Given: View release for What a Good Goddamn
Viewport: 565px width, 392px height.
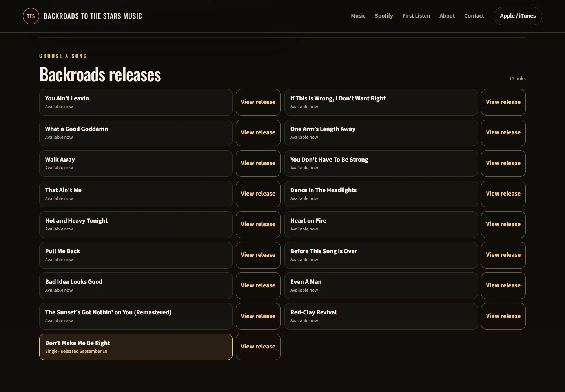Looking at the screenshot, I should (258, 133).
